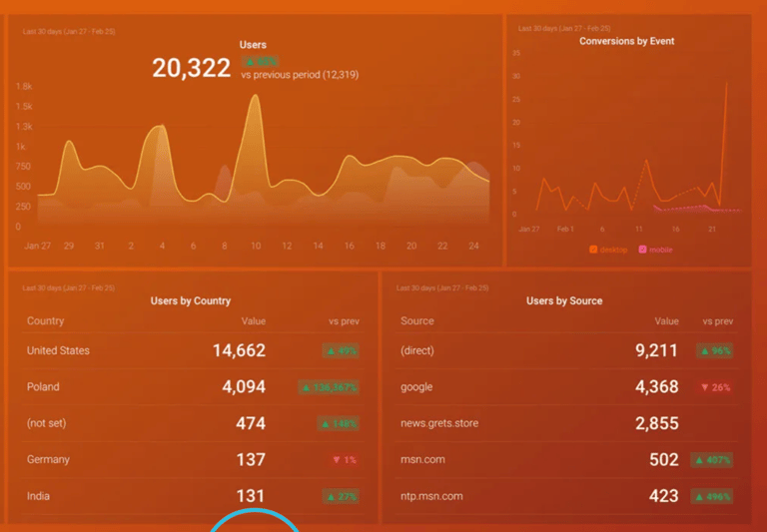Click the 4,368 value

coord(656,387)
